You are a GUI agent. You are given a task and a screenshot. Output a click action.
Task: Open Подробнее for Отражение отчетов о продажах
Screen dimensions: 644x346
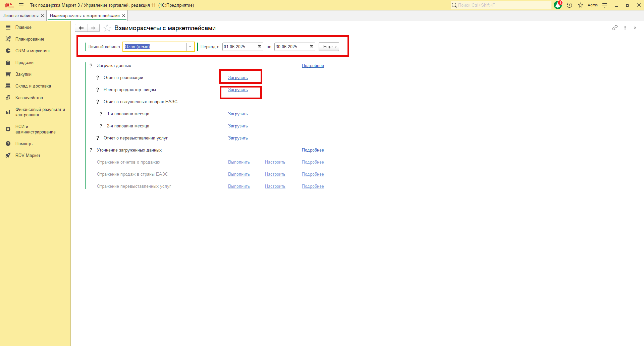coord(313,162)
